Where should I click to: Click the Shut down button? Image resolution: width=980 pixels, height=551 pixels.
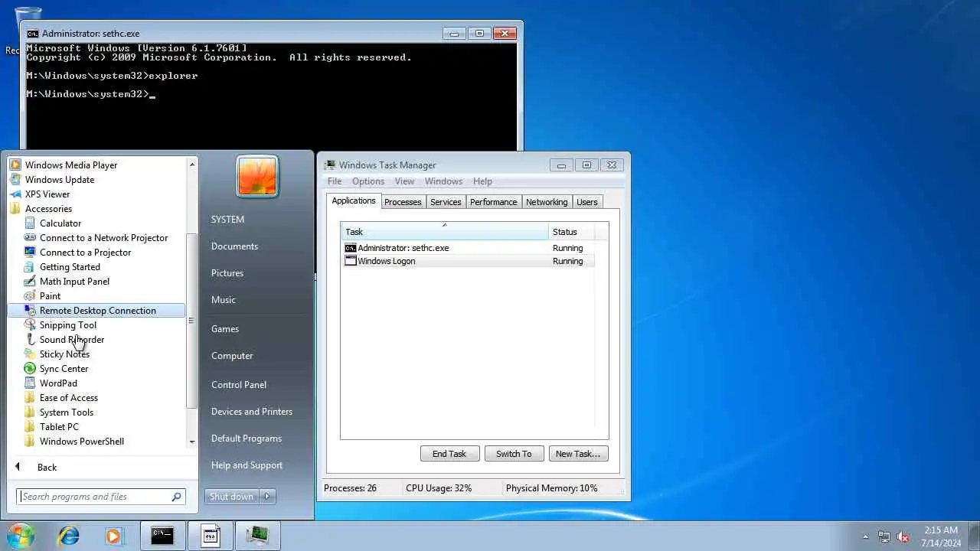tap(231, 497)
